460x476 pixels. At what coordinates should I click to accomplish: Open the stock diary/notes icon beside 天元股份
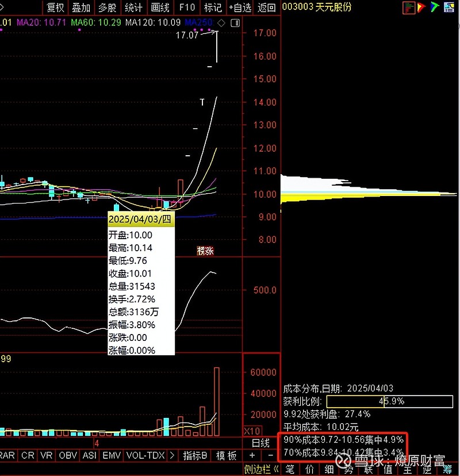[x=408, y=7]
